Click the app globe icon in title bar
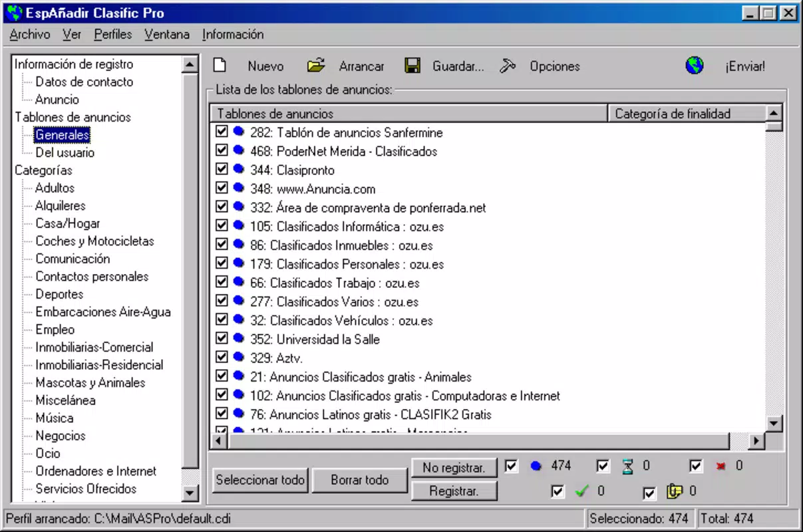803x532 pixels. coord(13,12)
